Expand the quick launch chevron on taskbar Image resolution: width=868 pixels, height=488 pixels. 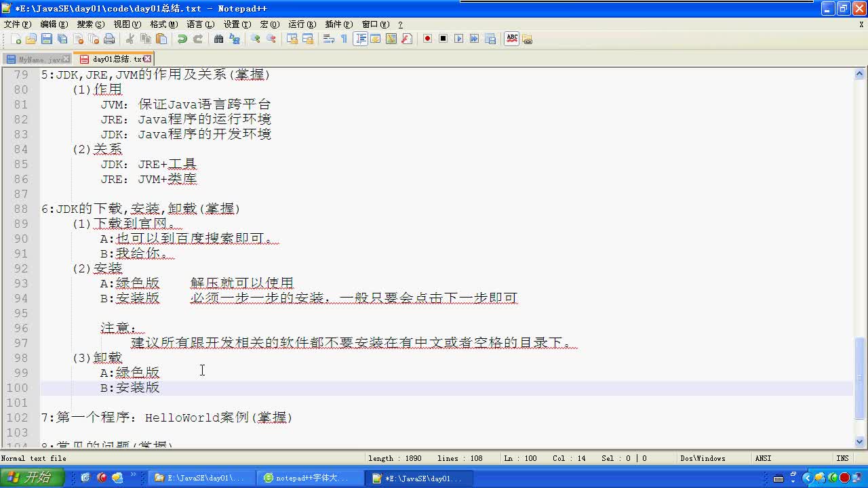click(x=133, y=475)
